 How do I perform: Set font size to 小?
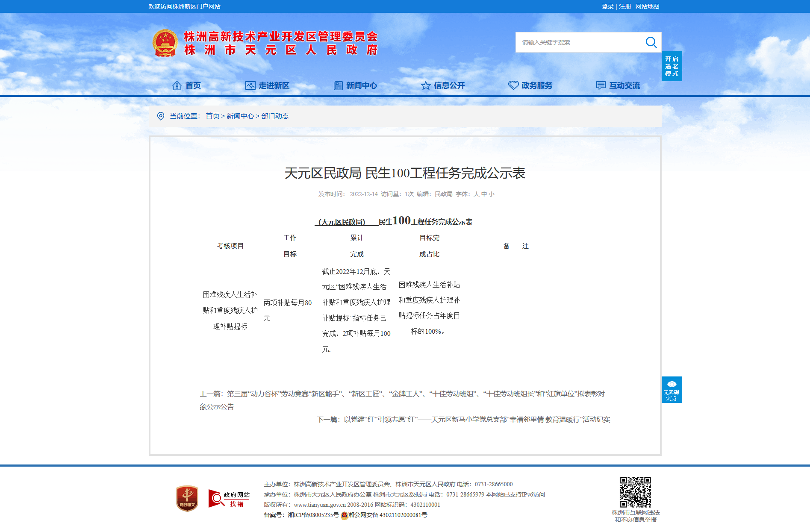point(492,194)
